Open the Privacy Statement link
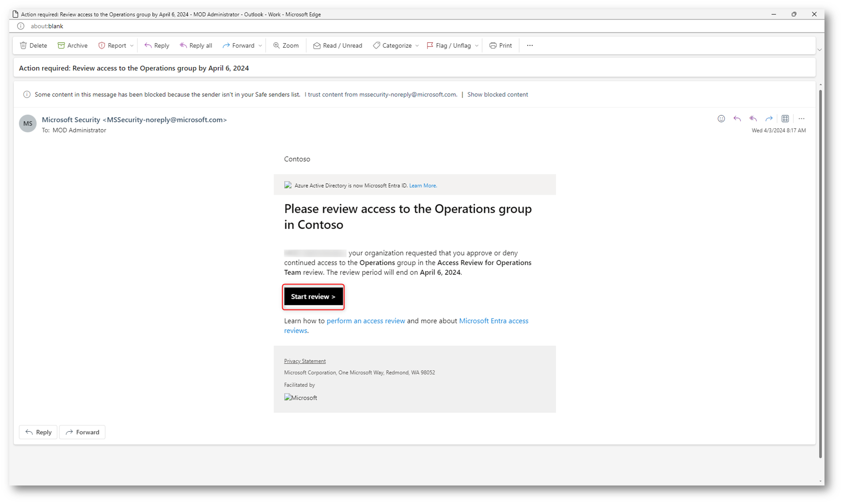This screenshot has width=843, height=504. [305, 361]
